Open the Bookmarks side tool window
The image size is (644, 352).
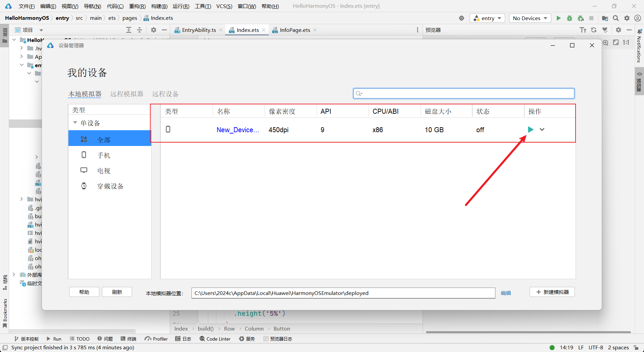(x=5, y=313)
